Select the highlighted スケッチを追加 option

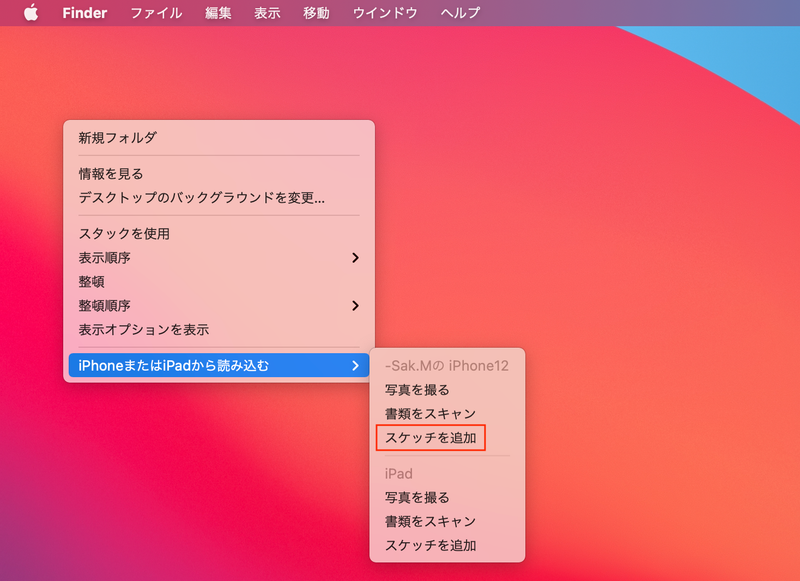421,438
